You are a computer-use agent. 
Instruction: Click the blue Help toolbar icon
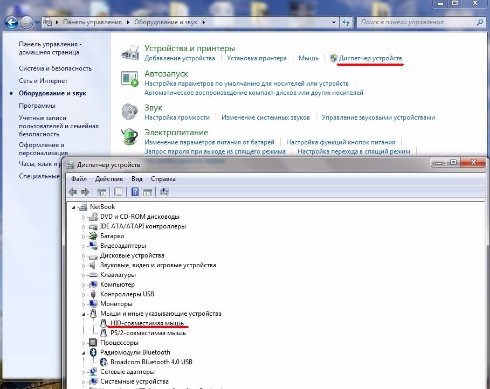[135, 192]
